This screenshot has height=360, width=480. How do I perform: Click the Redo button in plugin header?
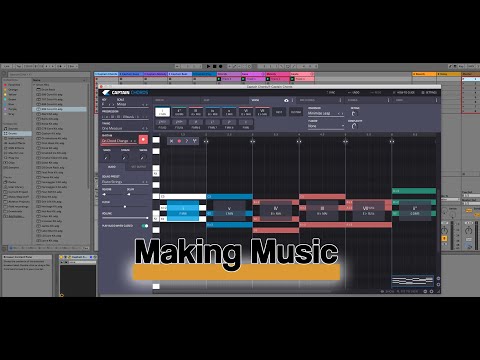(x=376, y=92)
